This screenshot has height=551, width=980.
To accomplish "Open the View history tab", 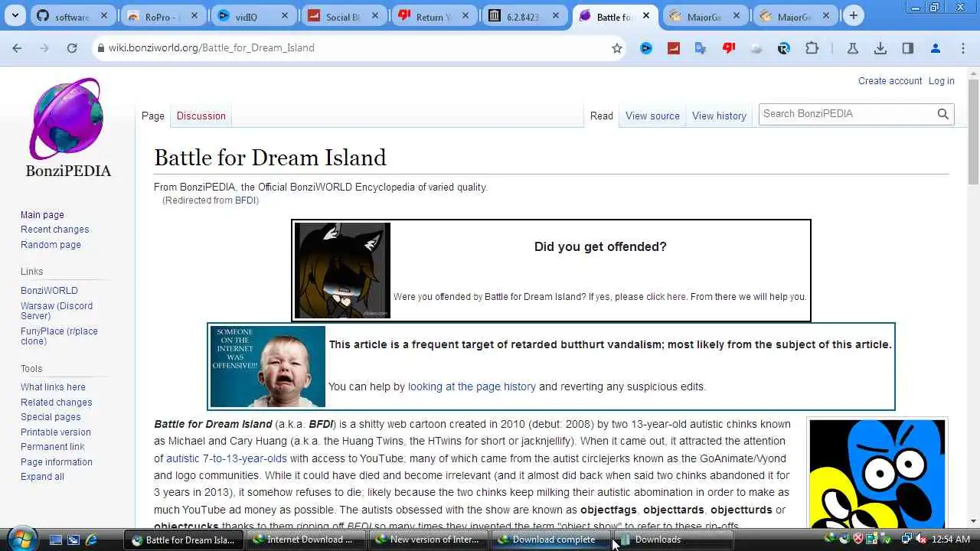I will (x=719, y=116).
